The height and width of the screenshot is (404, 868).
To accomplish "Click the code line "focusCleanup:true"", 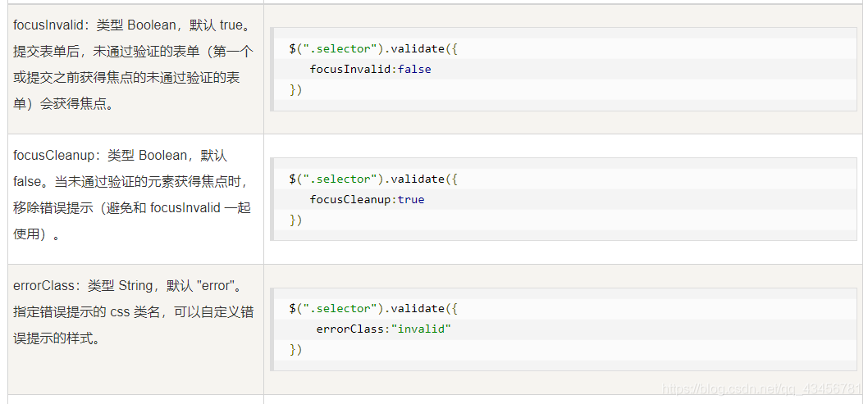I will [367, 199].
